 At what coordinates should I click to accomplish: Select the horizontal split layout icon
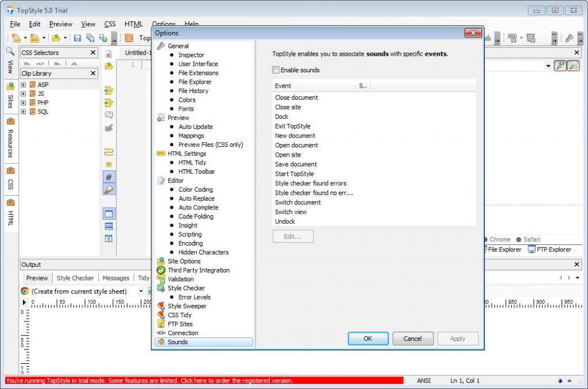(109, 227)
